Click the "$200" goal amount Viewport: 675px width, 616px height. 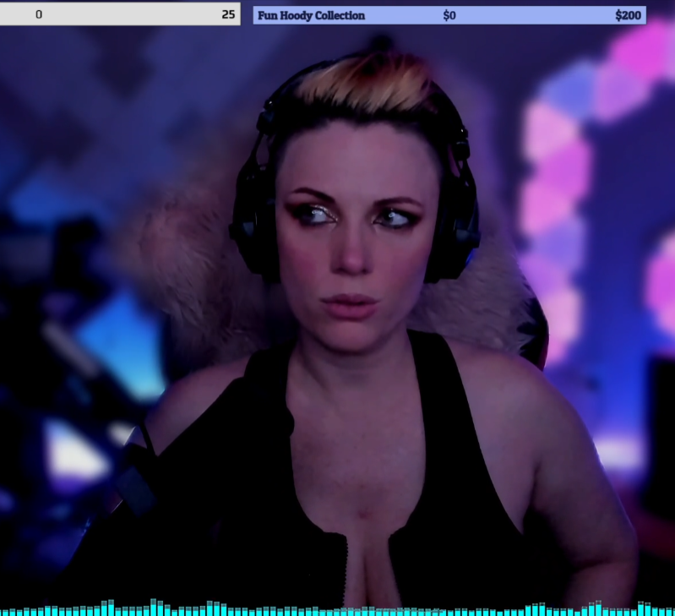628,16
